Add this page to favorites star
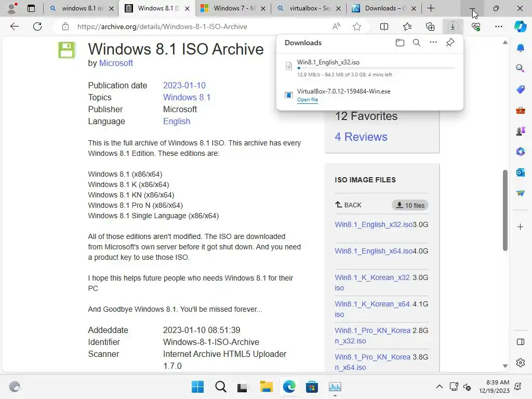The height and width of the screenshot is (399, 532). 356,26
